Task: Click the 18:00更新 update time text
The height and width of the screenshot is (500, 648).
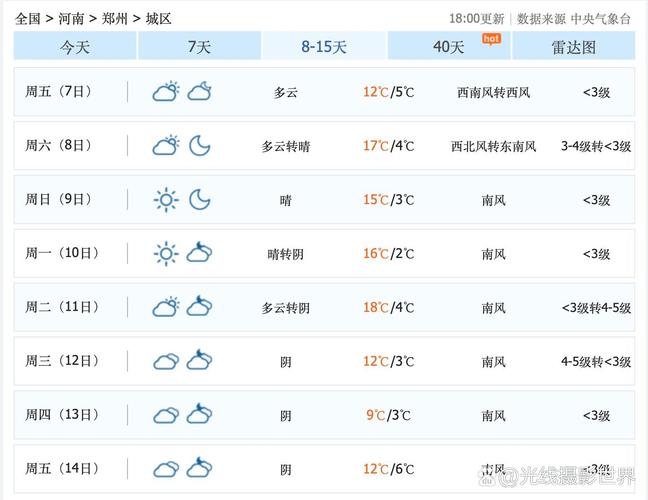Action: 476,19
